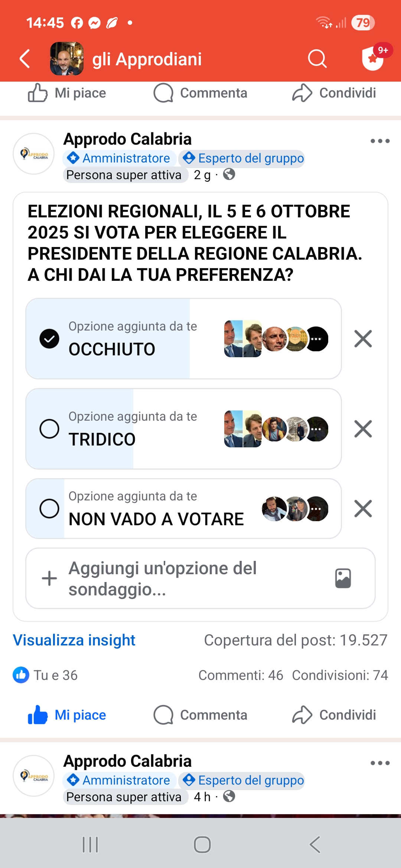Open Android recent apps button
The image size is (401, 868).
pos(90,845)
